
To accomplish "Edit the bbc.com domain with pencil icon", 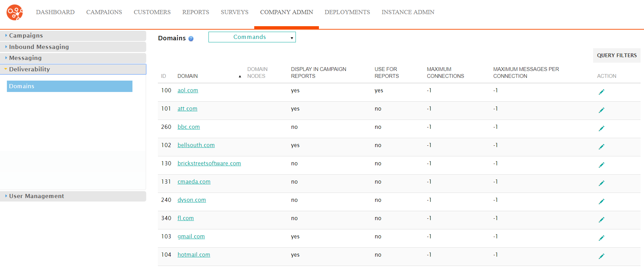I will click(601, 128).
